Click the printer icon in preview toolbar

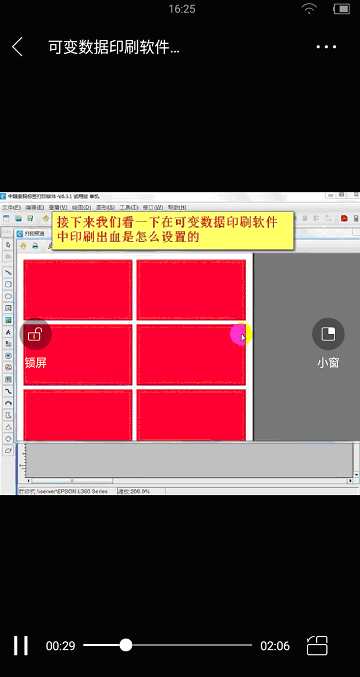point(35,246)
